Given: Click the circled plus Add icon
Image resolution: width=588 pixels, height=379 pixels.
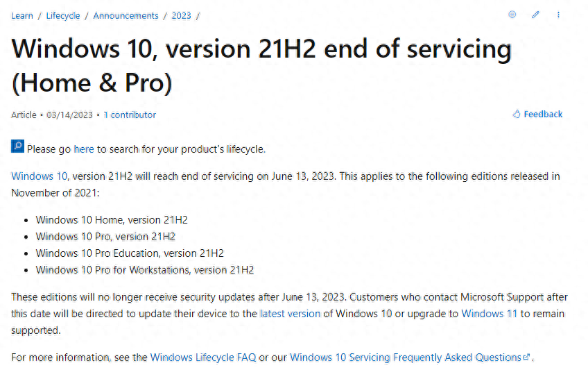Looking at the screenshot, I should 512,15.
